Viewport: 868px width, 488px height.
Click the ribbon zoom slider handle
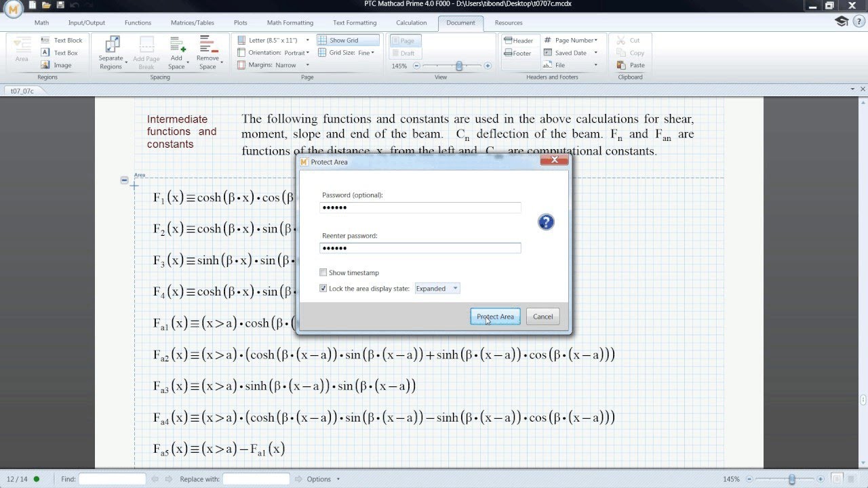click(x=459, y=66)
